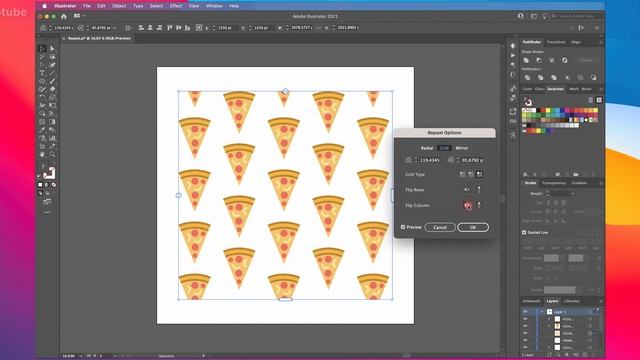Select the Zoom magnifier tool

pos(52,154)
